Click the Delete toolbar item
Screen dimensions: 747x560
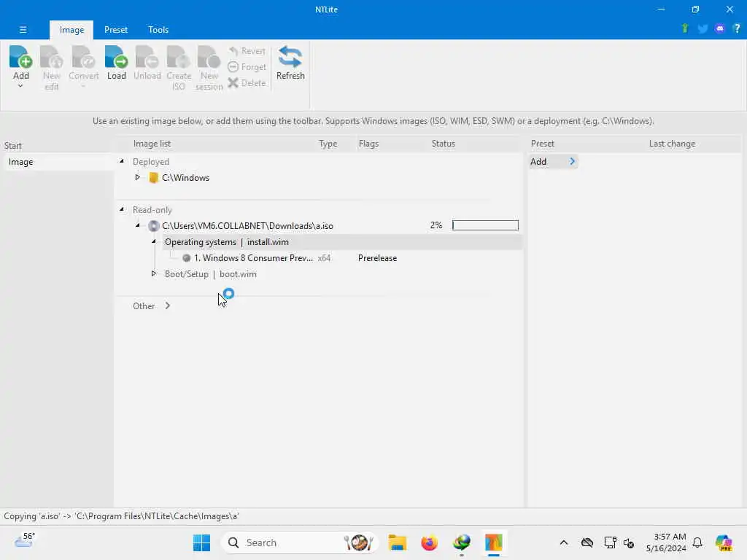point(247,83)
